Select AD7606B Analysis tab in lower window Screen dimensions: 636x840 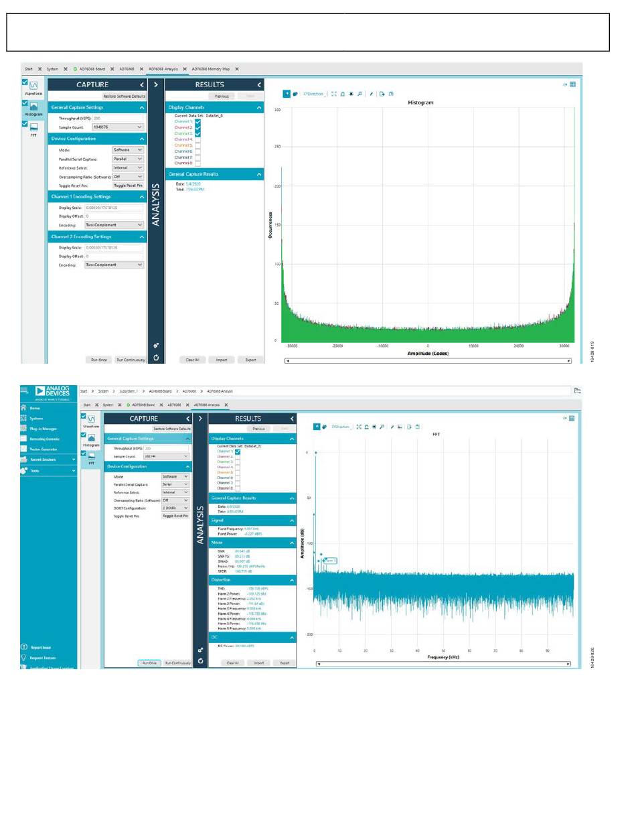(x=207, y=405)
